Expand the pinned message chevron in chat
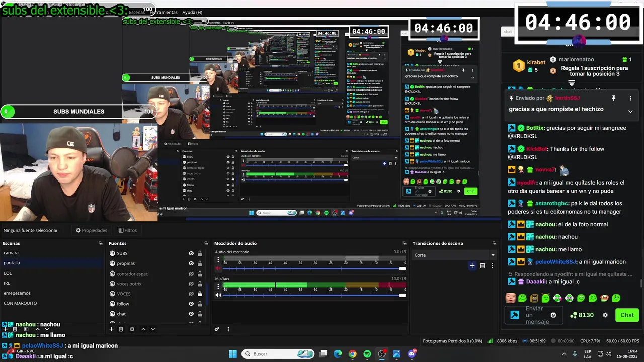Screen dimensions: 644x362 (630, 111)
